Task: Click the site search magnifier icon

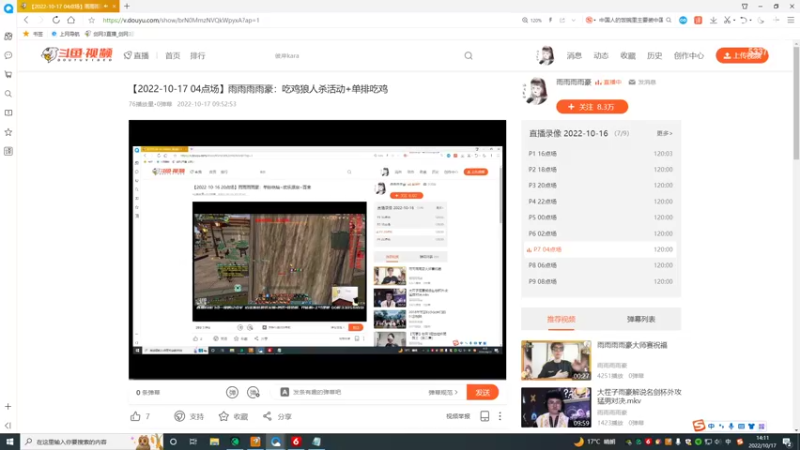Action: (468, 56)
